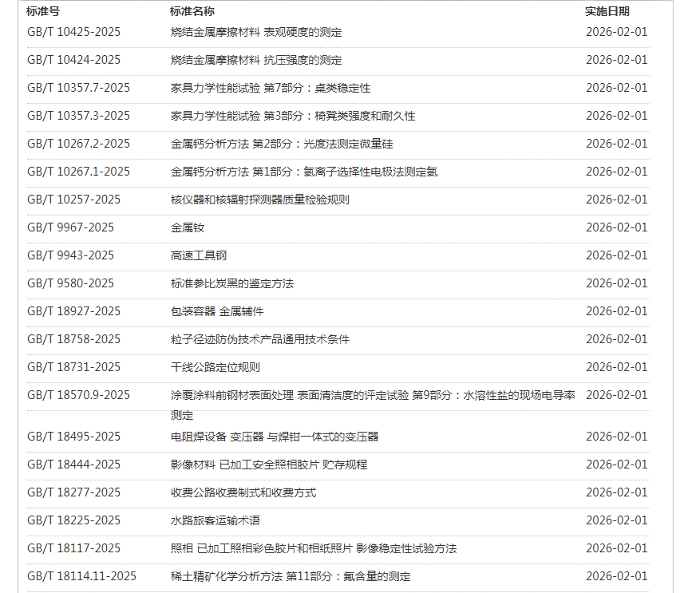Viewport: 700px width, 593px height.
Task: Open 金属钙分析方法 第2部分 光度法测定微量硅
Action: (x=281, y=144)
